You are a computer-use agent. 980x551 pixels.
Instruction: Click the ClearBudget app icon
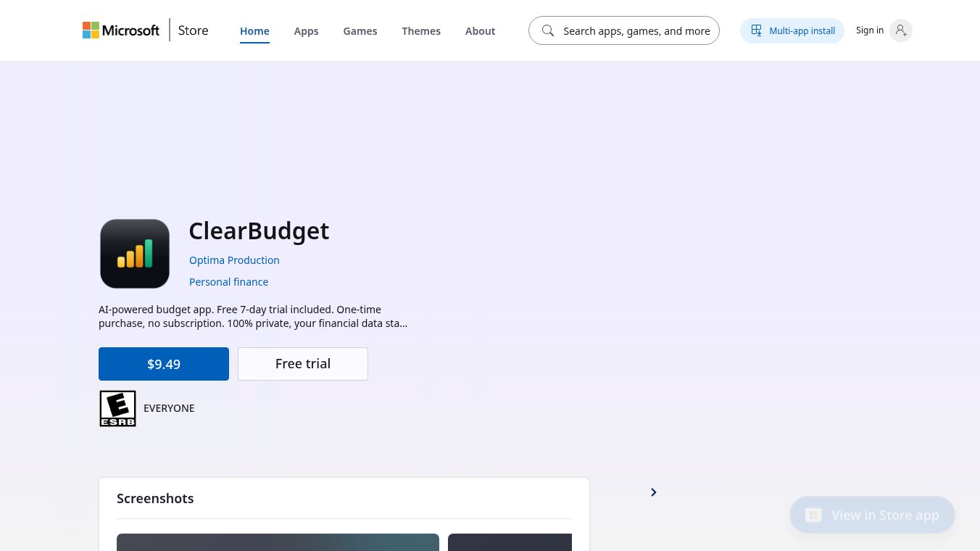tap(135, 254)
